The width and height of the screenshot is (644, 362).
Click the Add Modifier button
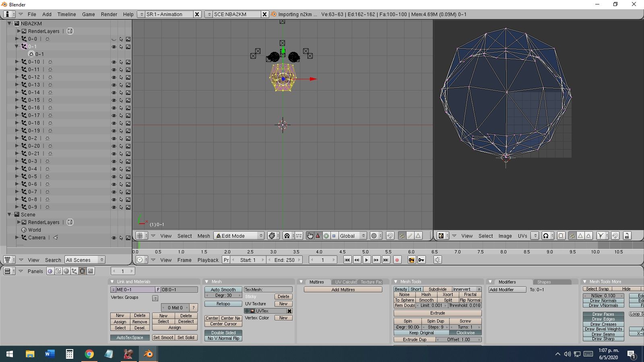[x=507, y=290]
